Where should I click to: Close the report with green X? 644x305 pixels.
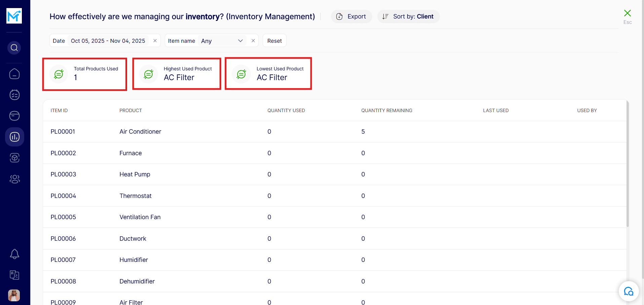(627, 13)
